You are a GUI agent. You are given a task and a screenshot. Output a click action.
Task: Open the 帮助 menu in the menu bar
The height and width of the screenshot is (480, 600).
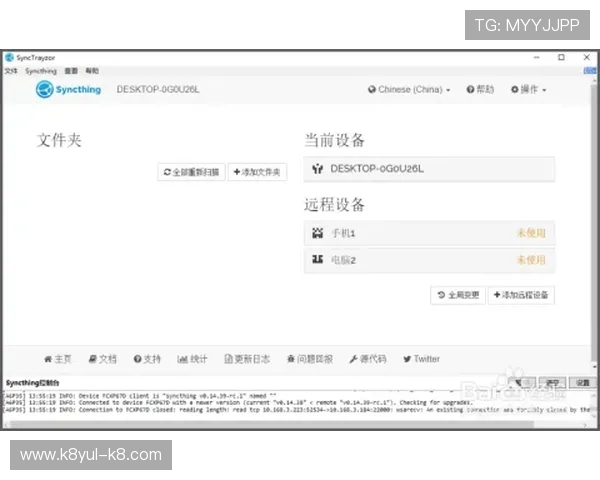coord(92,71)
